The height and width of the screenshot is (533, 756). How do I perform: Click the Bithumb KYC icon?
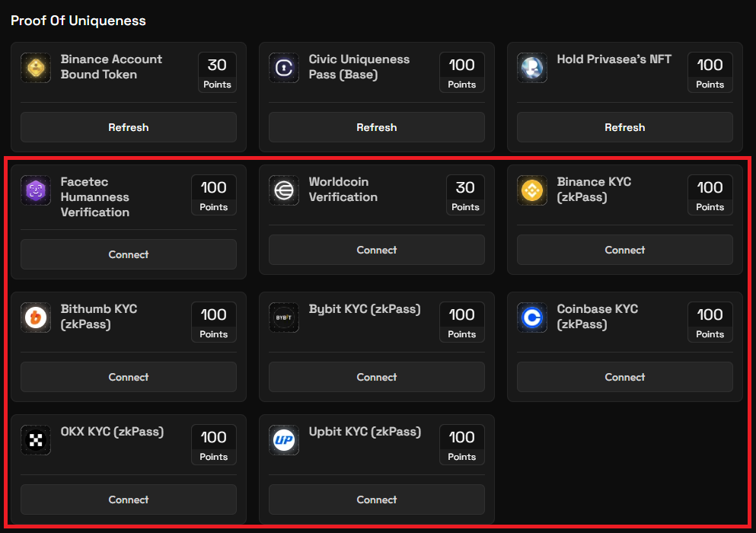(x=36, y=318)
